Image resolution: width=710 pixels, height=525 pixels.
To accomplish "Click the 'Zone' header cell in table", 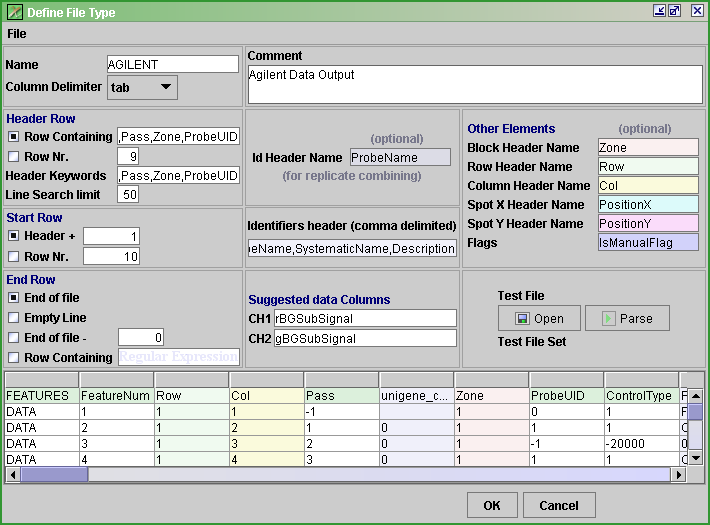I will tap(492, 395).
